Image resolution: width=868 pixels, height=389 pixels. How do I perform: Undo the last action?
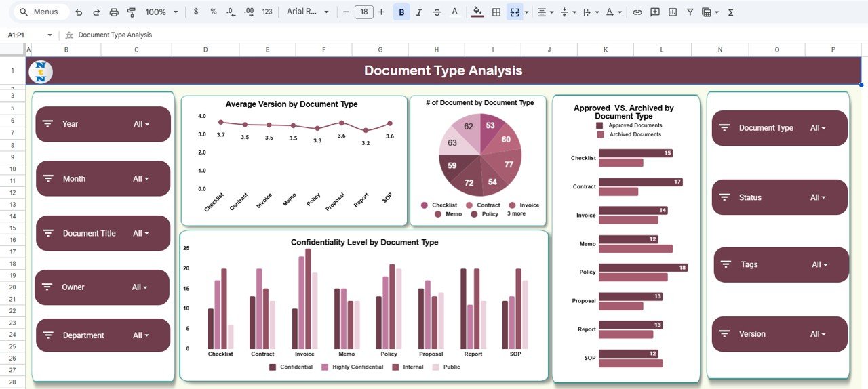pos(79,12)
